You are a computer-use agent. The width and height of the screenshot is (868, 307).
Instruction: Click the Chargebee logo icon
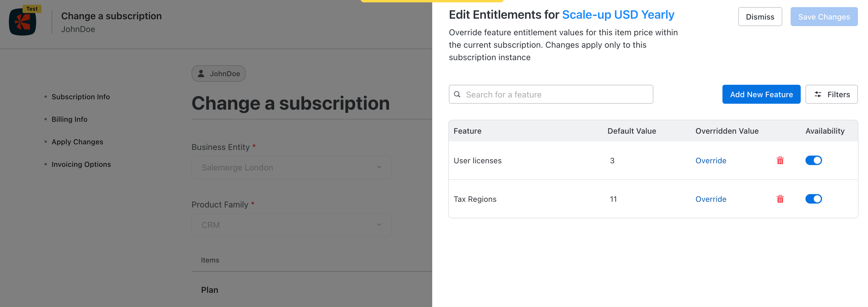(23, 22)
